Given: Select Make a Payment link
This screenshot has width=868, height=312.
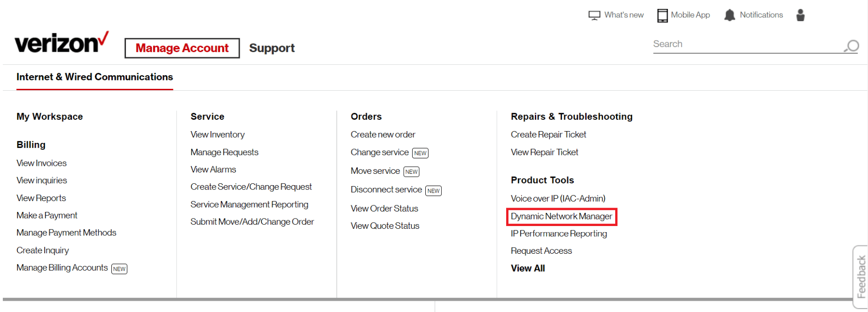Looking at the screenshot, I should (47, 216).
